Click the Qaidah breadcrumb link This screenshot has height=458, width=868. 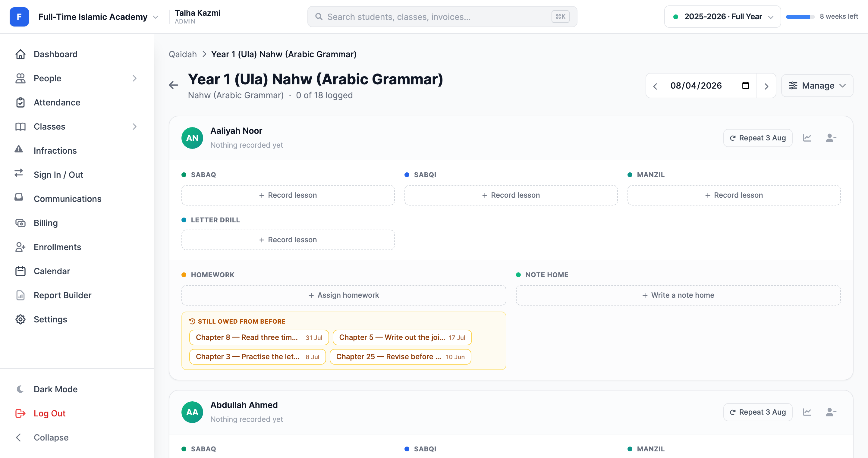tap(183, 54)
